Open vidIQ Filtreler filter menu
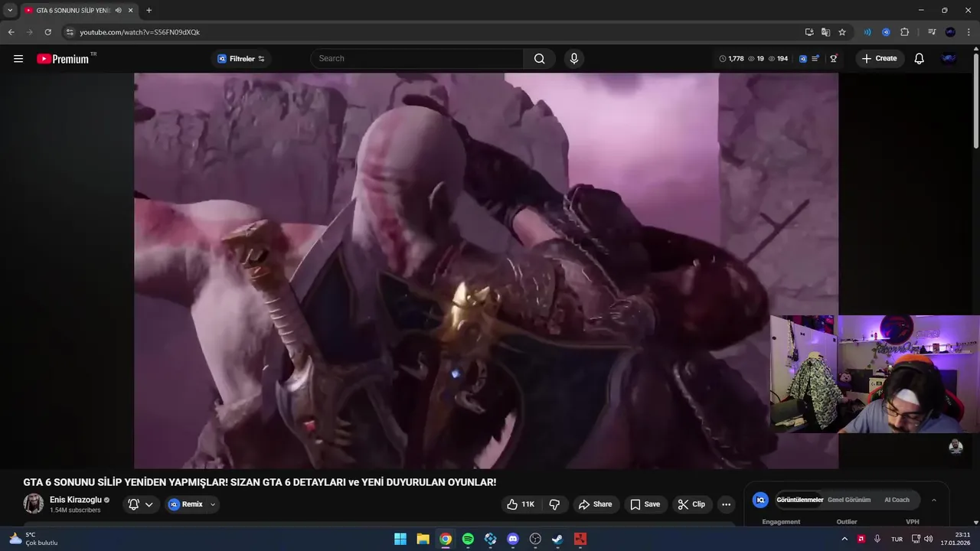Viewport: 980px width, 551px height. 241,59
